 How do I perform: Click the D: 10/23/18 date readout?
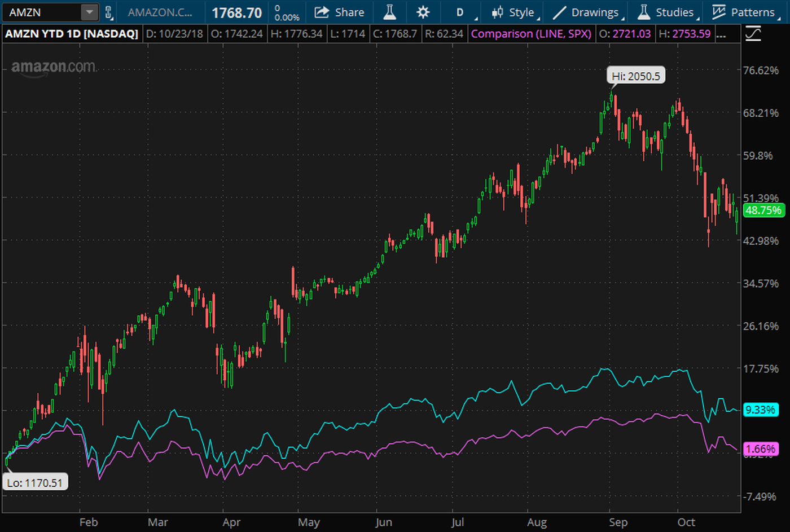pos(174,34)
